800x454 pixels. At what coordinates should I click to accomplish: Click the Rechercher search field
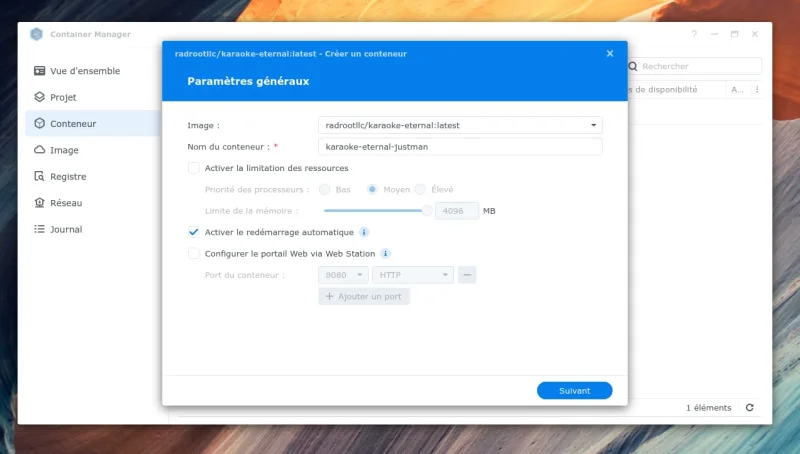click(x=695, y=66)
